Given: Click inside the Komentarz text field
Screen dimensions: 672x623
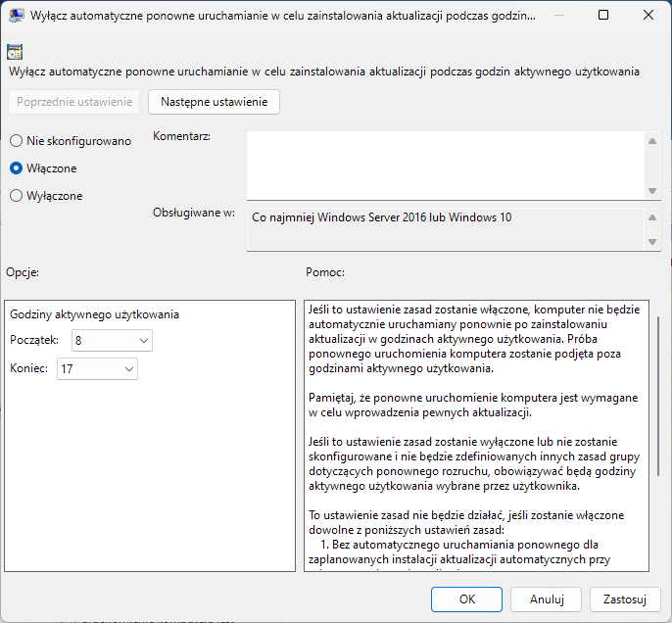Looking at the screenshot, I should point(446,166).
